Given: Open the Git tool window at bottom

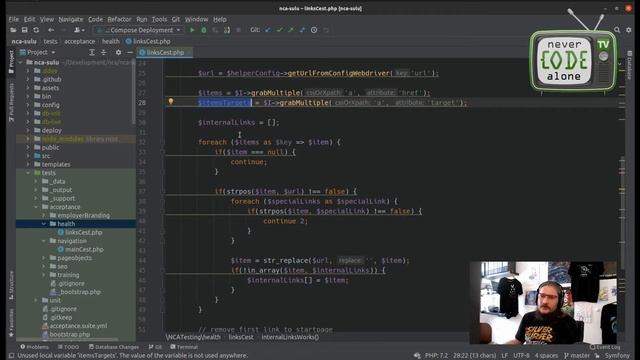Looking at the screenshot, I should click(155, 347).
